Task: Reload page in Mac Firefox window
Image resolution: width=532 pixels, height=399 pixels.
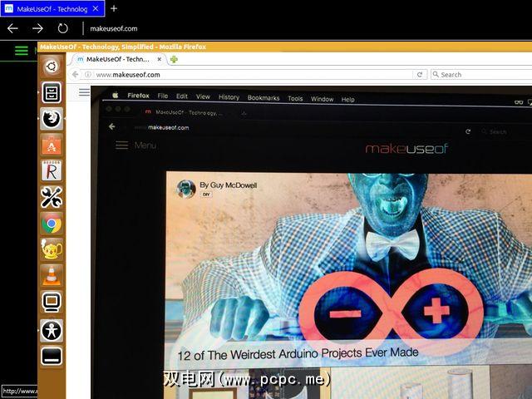Action: coord(468,131)
